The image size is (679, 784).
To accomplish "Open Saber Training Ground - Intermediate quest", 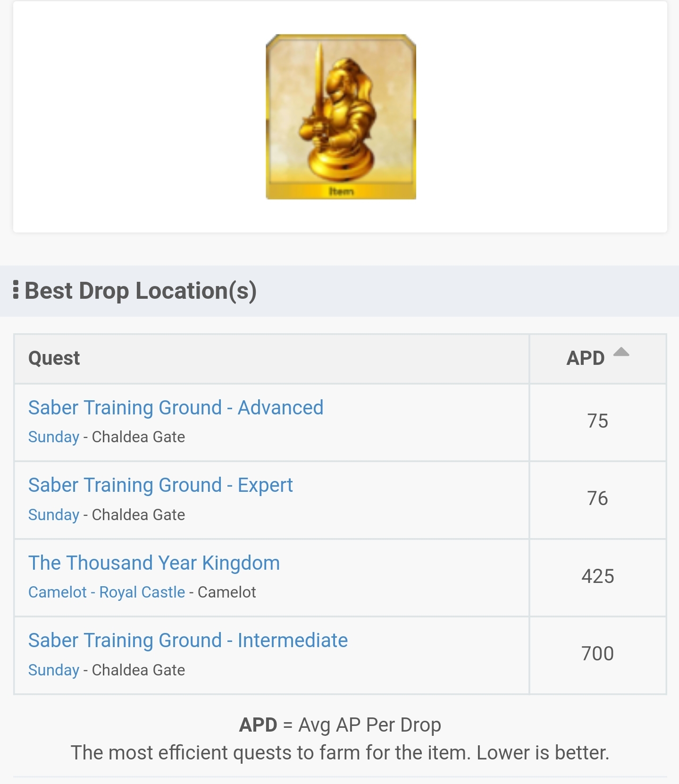I will 188,641.
